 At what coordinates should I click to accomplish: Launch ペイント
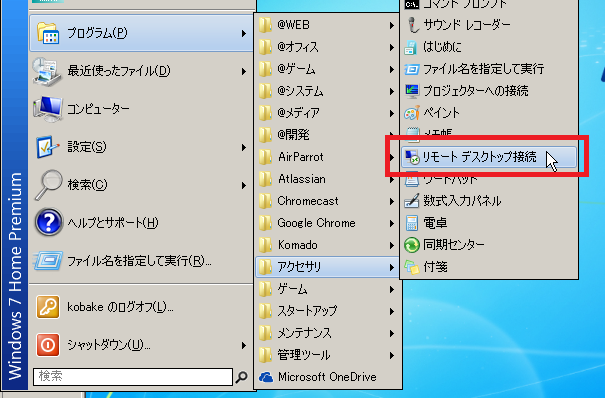[489, 113]
